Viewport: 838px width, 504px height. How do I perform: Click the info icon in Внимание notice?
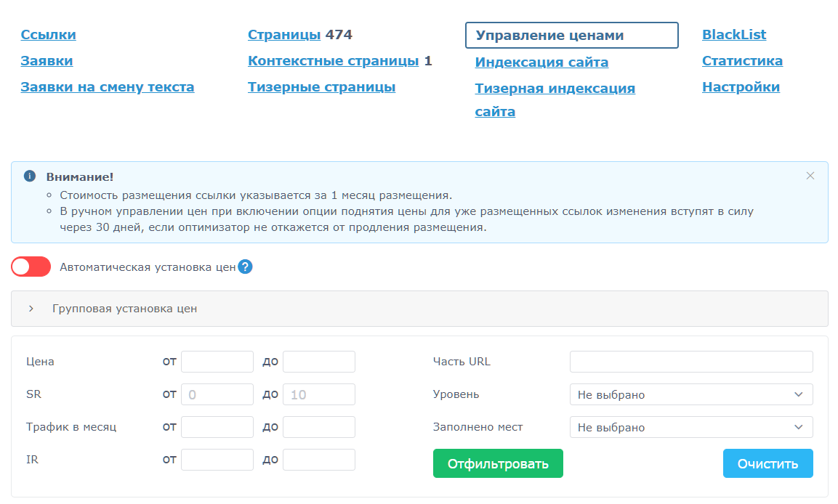(x=30, y=176)
